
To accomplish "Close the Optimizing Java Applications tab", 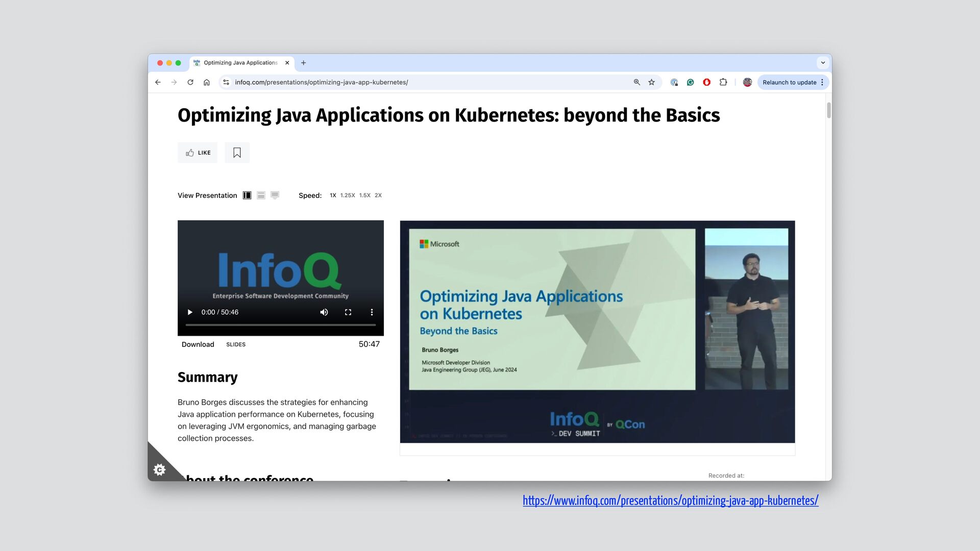I will point(287,63).
